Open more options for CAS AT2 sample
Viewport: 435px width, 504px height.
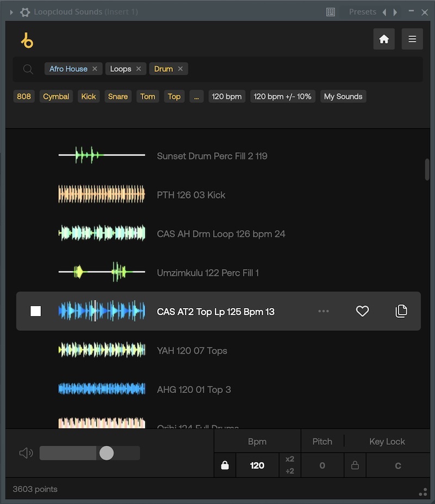click(x=324, y=311)
